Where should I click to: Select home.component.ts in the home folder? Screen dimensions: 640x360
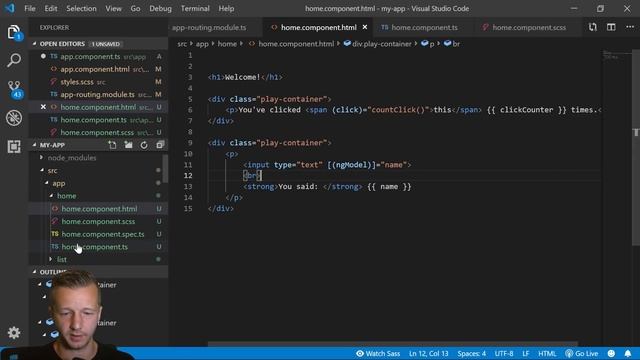[98, 247]
